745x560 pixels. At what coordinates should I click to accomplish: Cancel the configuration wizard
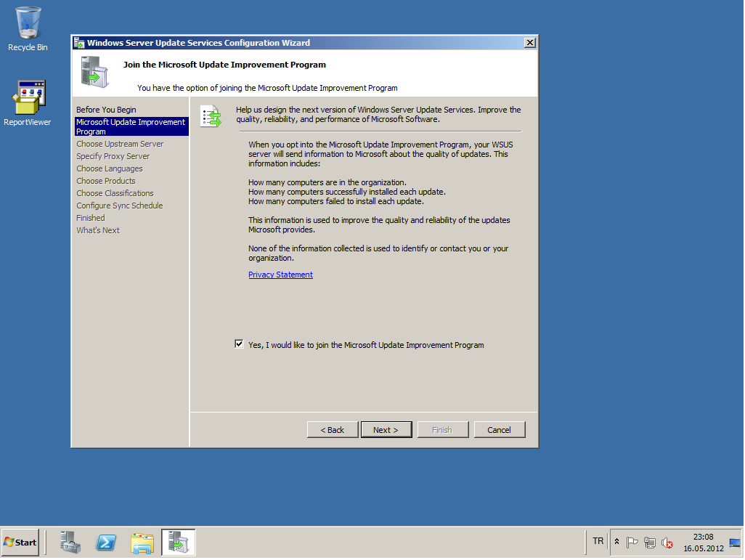499,430
